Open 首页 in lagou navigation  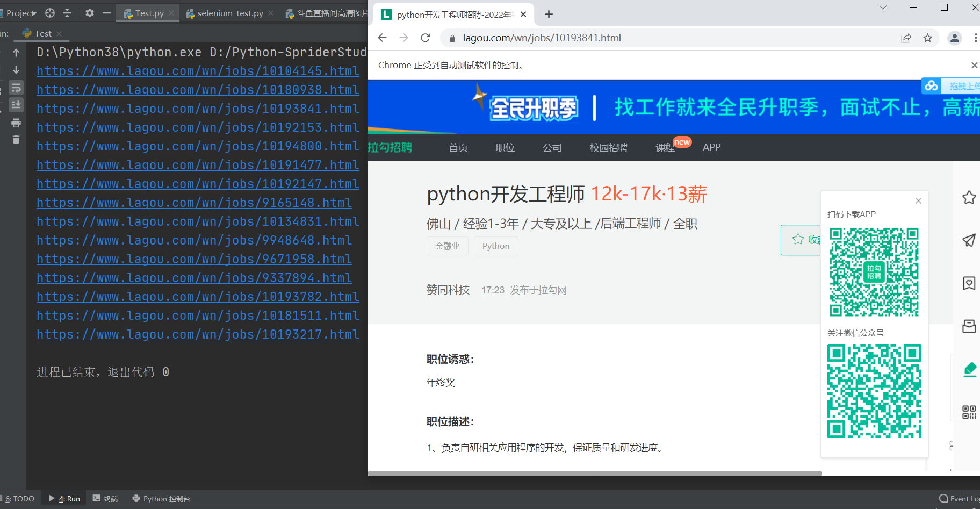tap(458, 147)
